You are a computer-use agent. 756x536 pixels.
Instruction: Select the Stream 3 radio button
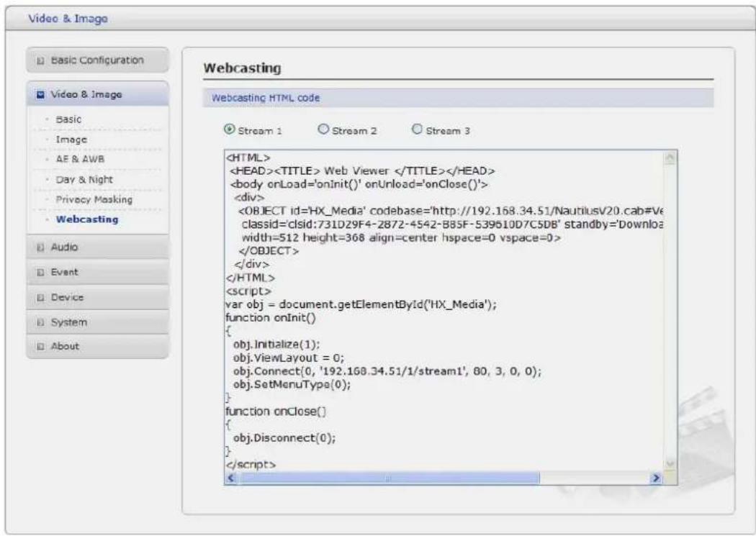pos(417,130)
